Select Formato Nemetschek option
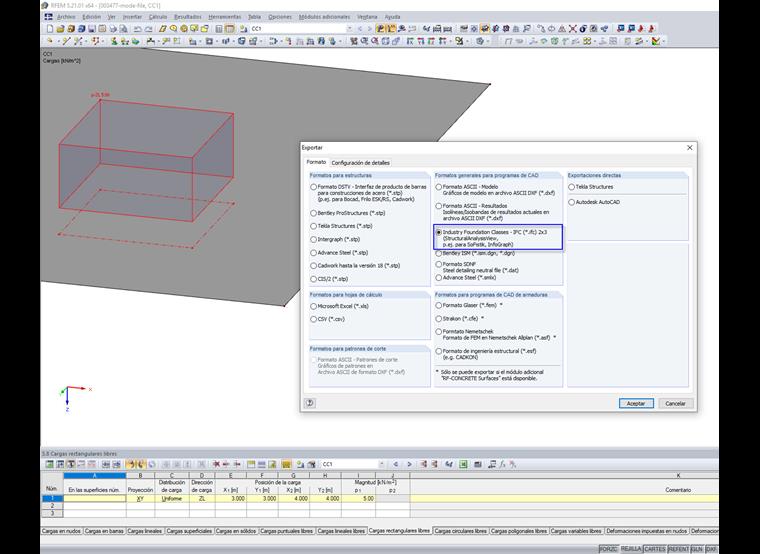This screenshot has width=760, height=554. click(439, 332)
